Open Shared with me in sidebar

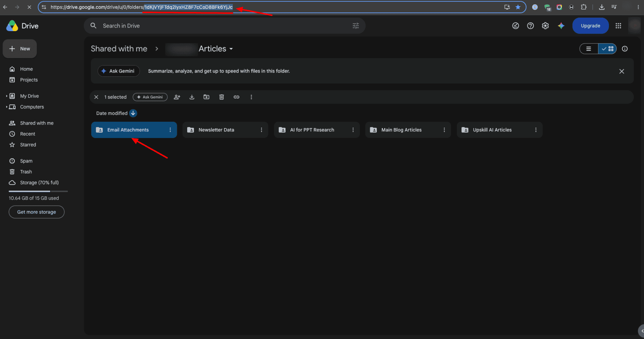[x=37, y=123]
